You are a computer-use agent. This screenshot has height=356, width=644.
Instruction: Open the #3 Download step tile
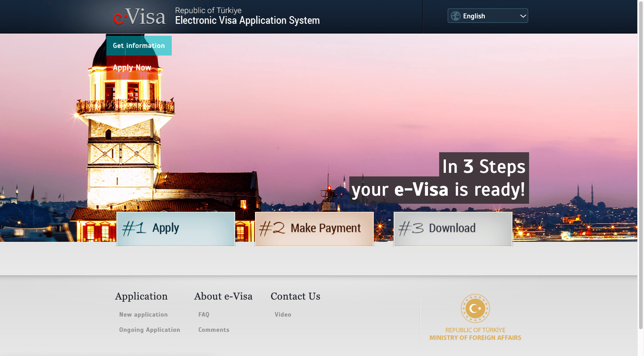[x=453, y=229]
